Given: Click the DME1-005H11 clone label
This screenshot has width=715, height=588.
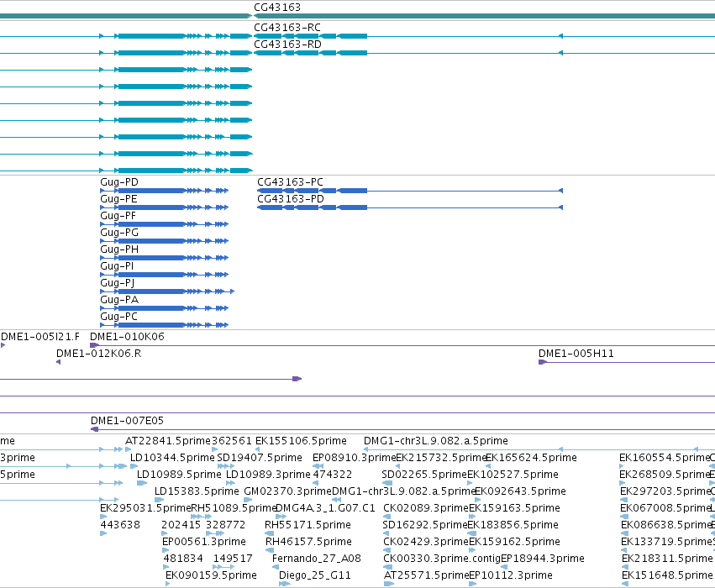Looking at the screenshot, I should point(576,354).
